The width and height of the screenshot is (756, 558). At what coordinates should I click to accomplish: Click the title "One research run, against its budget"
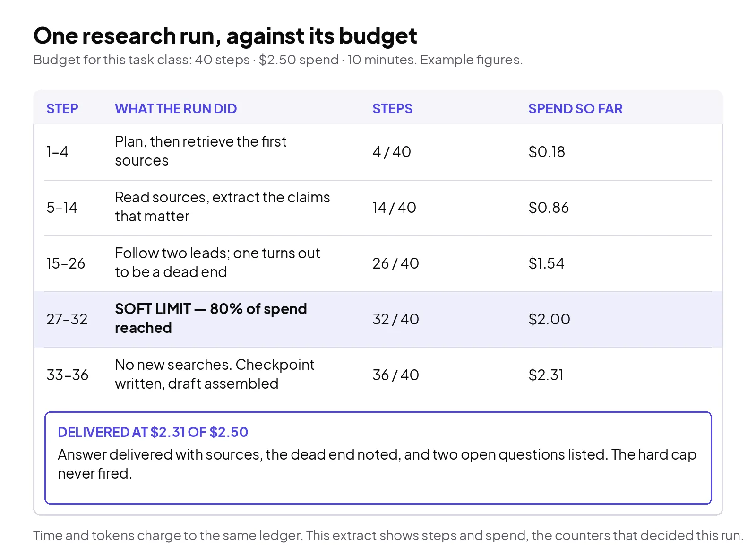pos(225,36)
